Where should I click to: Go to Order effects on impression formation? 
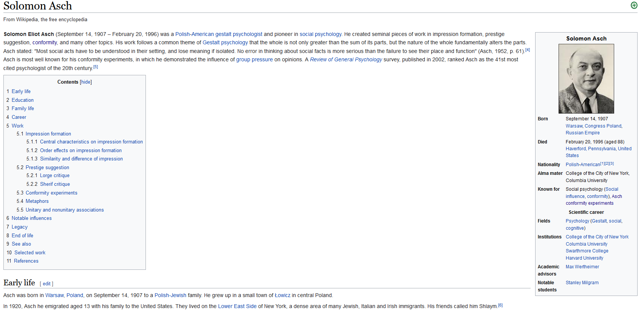81,151
